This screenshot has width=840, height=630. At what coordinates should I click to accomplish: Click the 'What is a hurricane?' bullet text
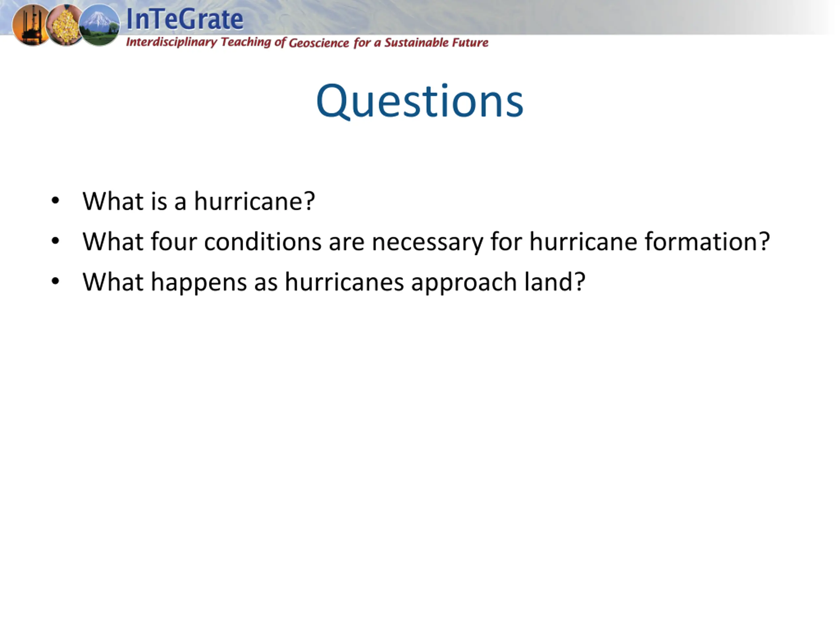[x=199, y=201]
